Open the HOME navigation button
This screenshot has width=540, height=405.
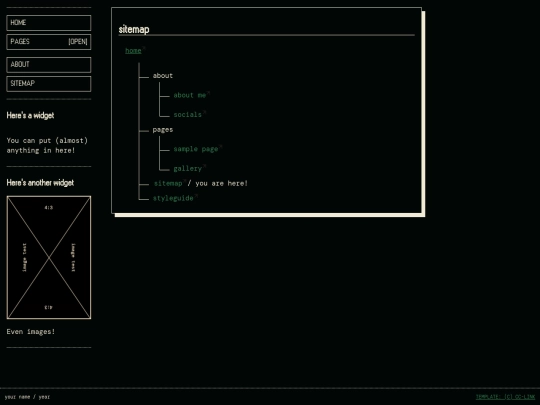tap(49, 23)
